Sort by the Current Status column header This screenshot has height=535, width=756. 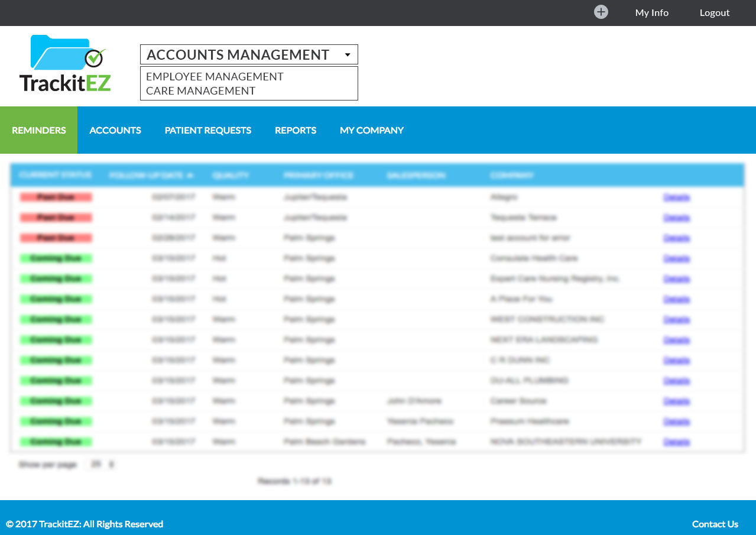pyautogui.click(x=56, y=176)
